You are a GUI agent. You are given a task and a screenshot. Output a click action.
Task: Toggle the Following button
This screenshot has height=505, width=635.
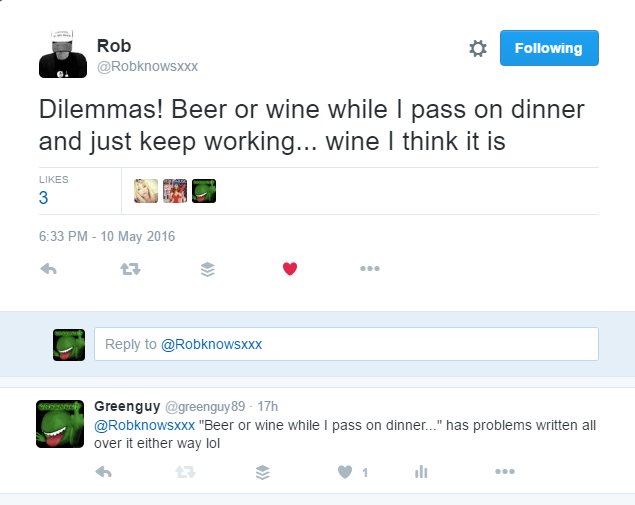coord(548,48)
